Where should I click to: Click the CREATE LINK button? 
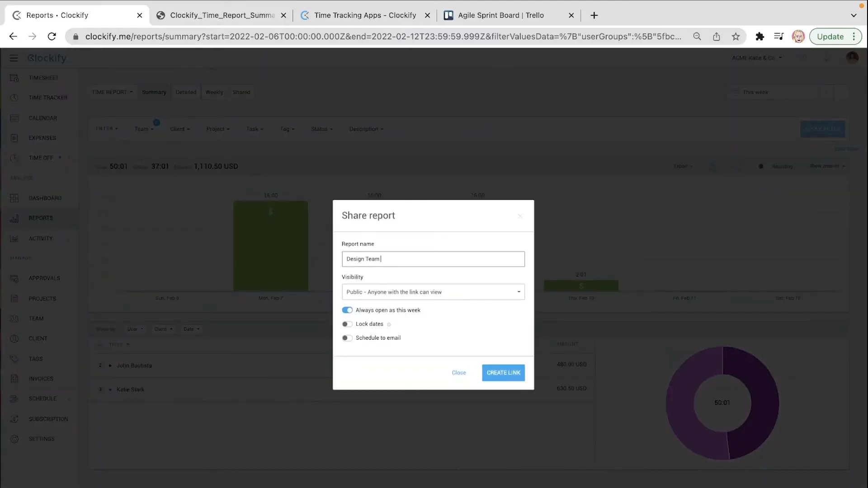click(503, 373)
